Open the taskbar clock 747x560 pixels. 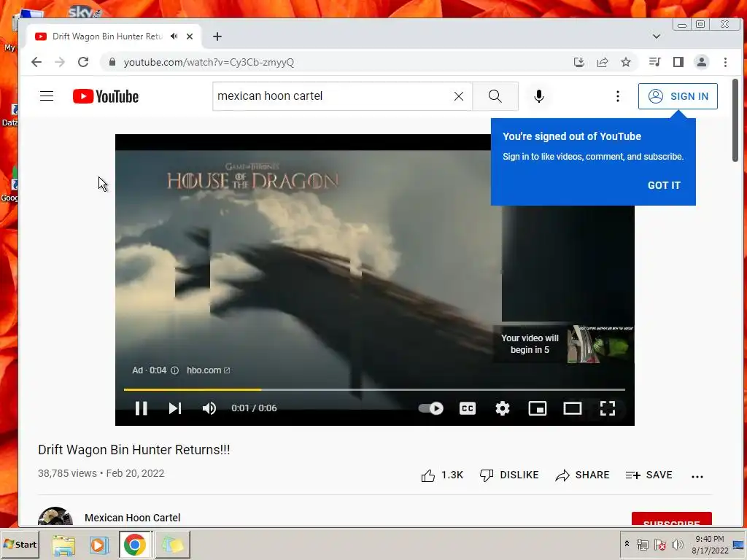(710, 544)
